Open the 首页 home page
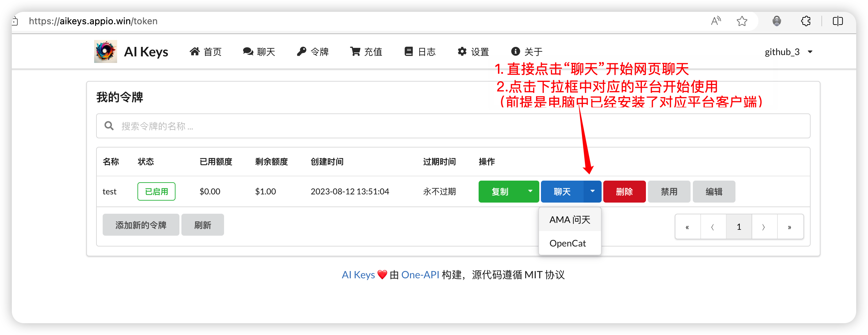Screen dimensions: 868x335 (x=205, y=52)
